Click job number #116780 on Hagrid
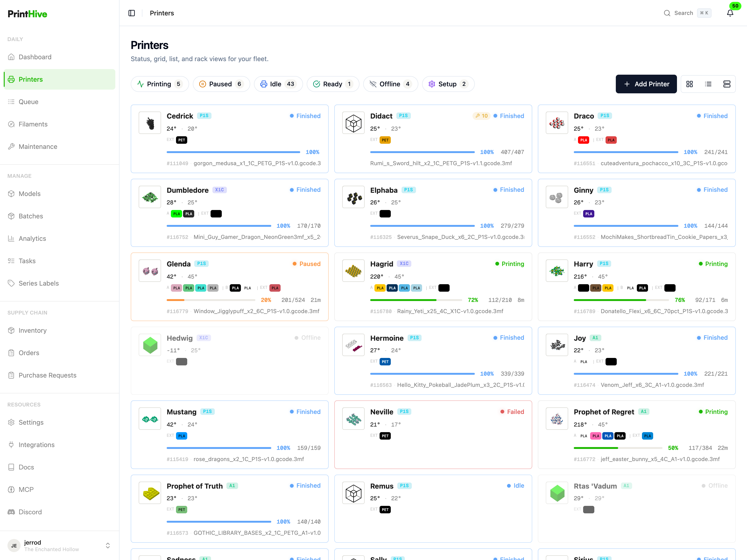747x560 pixels. (381, 311)
